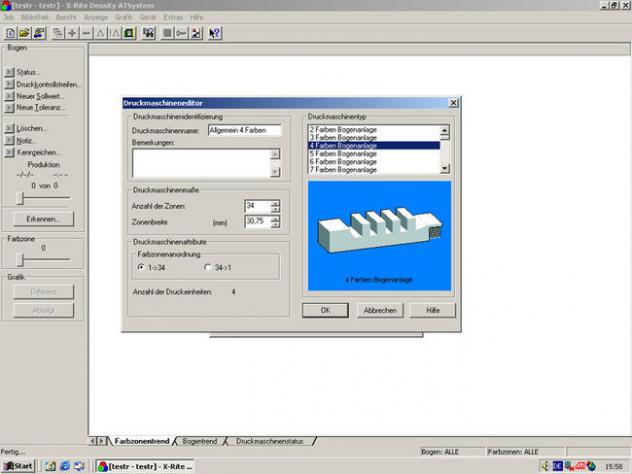Click the plus icon in toolbar
This screenshot has width=632, height=474.
[73, 33]
